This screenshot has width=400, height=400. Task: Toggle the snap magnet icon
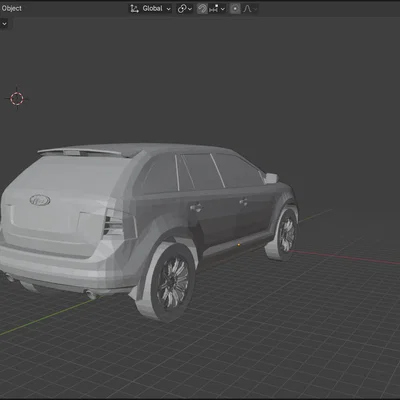202,9
